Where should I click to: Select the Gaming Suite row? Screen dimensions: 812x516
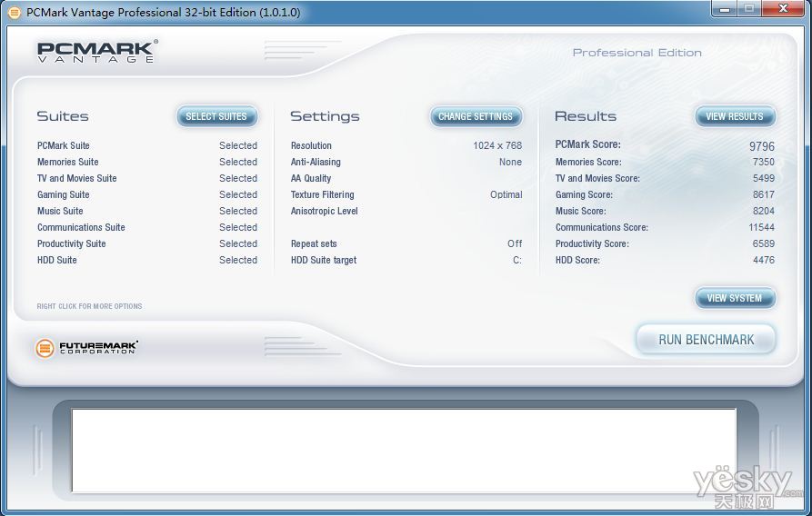(147, 194)
